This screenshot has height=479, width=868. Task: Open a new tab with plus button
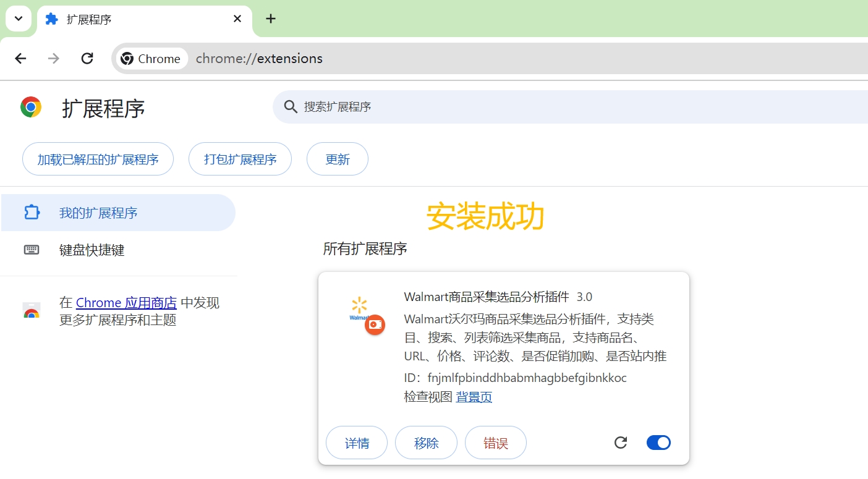(271, 19)
